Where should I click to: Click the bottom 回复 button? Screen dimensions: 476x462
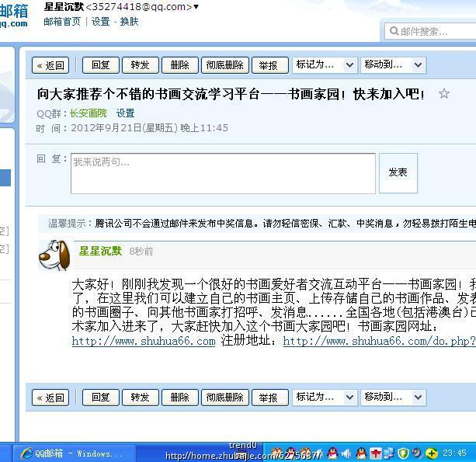[x=101, y=398]
